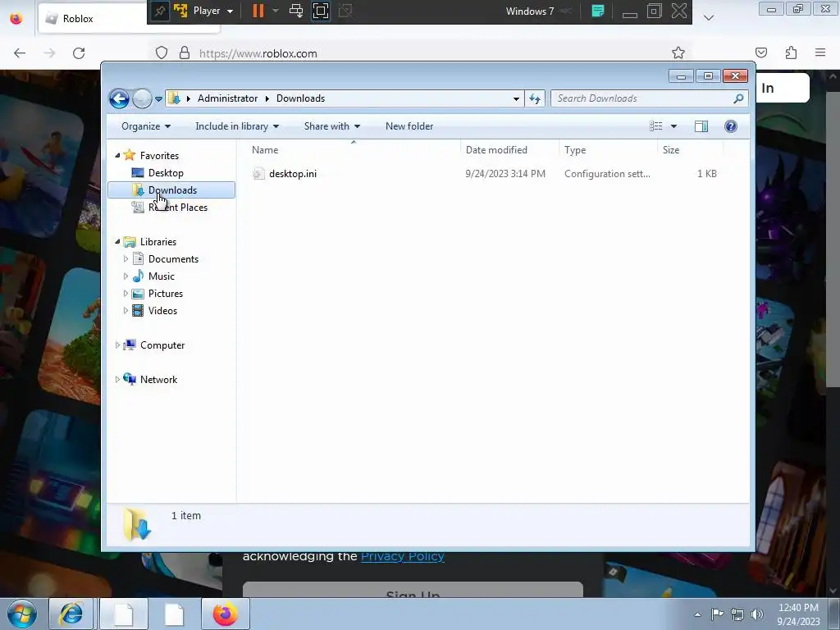840x630 pixels.
Task: Select the Network item in tree
Action: coord(158,380)
